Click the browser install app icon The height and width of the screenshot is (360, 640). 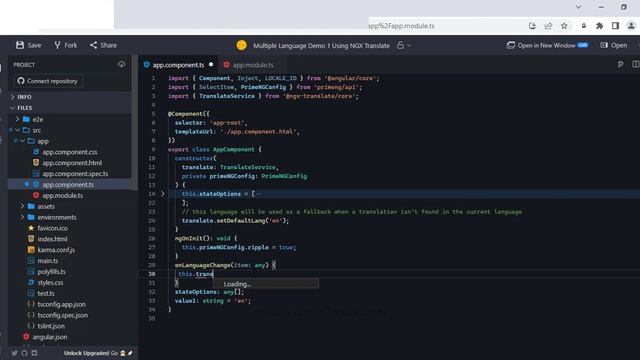[x=532, y=26]
